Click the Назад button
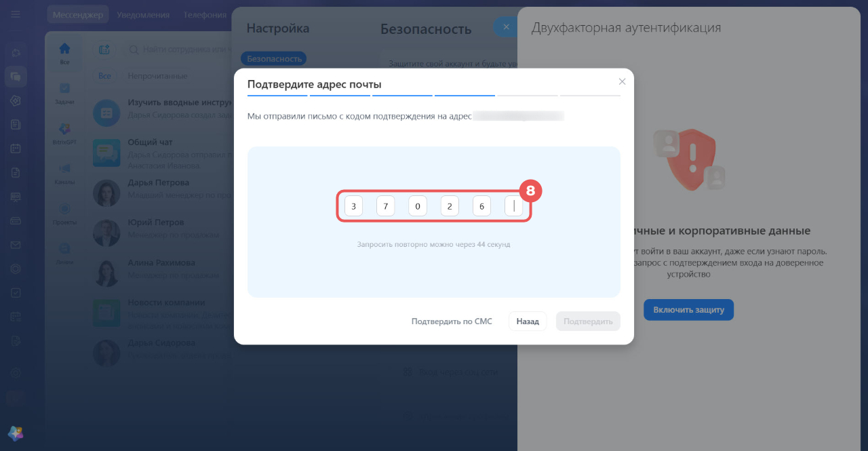This screenshot has height=451, width=868. (528, 321)
